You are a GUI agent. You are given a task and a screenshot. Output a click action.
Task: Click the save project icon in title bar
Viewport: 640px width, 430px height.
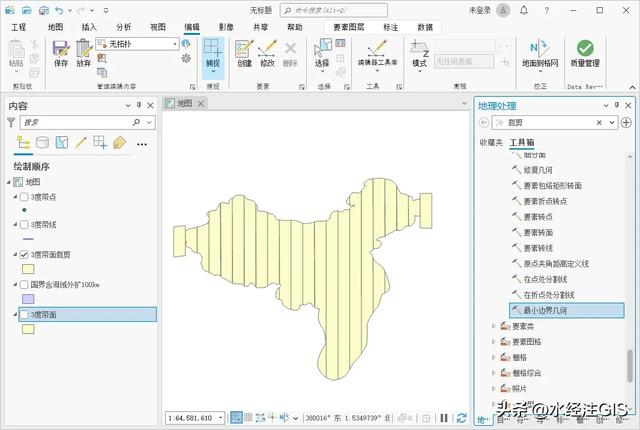pos(44,10)
